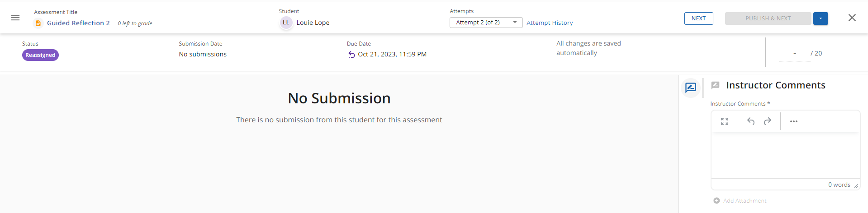Open the Attempt History link
Viewport: 868px width, 213px height.
[550, 23]
